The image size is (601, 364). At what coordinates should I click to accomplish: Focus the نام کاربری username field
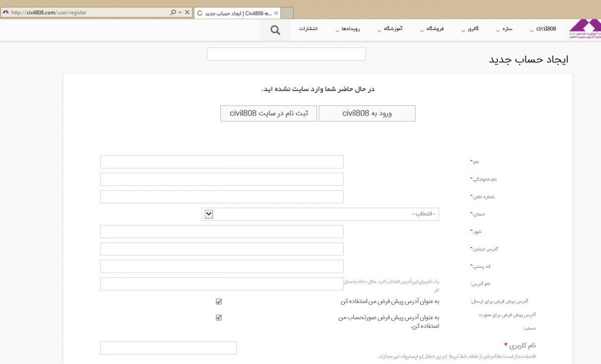pos(168,348)
